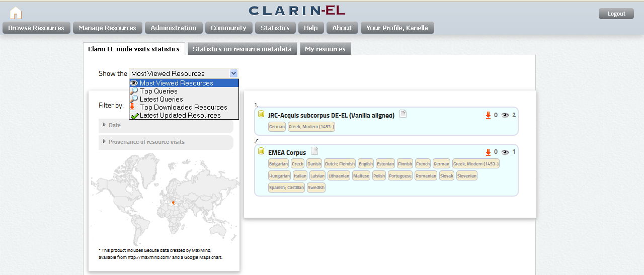Open About menu
The image size is (644, 275).
coord(342,28)
